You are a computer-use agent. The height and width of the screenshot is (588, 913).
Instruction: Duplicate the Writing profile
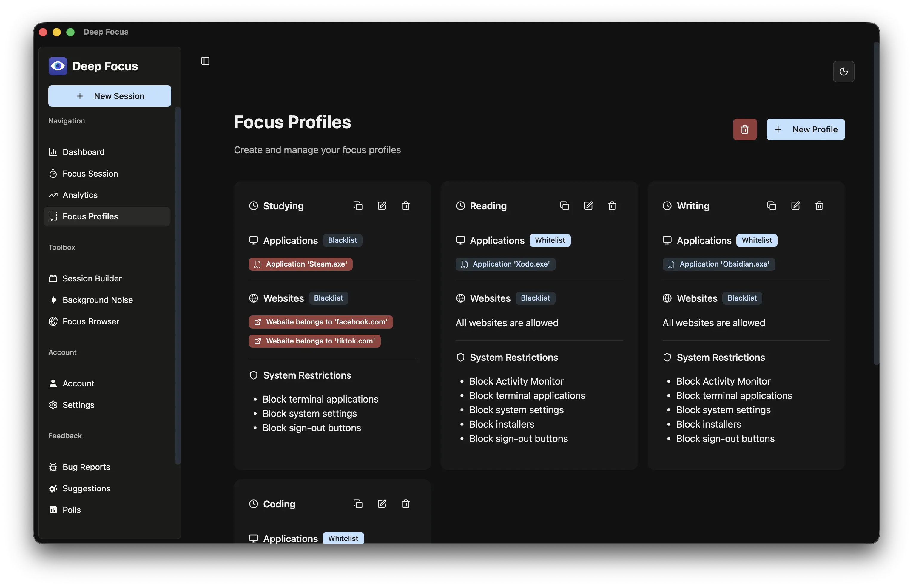771,206
